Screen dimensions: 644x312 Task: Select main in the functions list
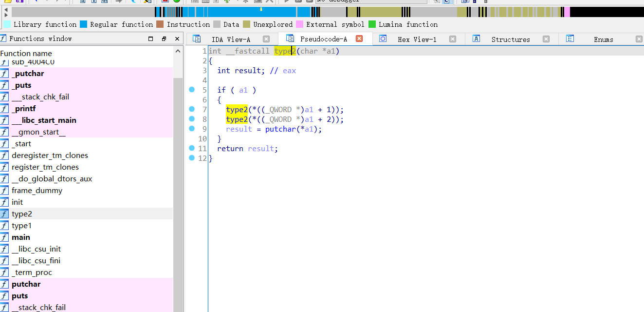click(21, 237)
